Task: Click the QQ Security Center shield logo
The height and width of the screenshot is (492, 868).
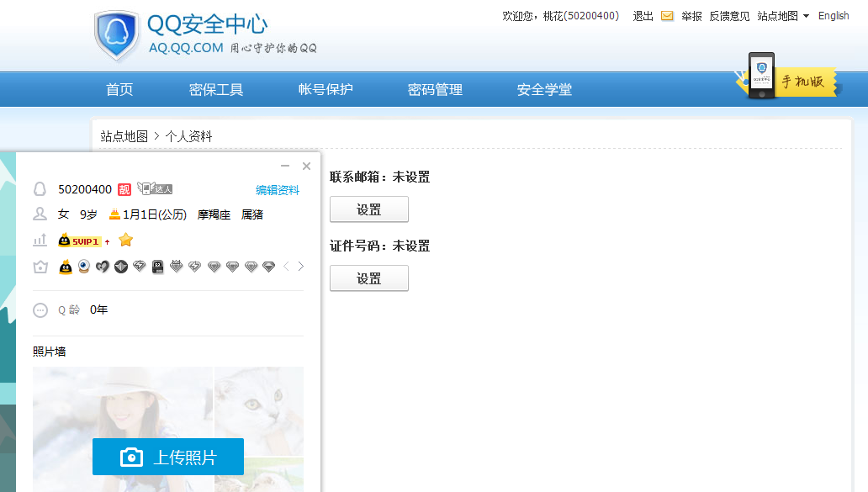Action: click(116, 35)
